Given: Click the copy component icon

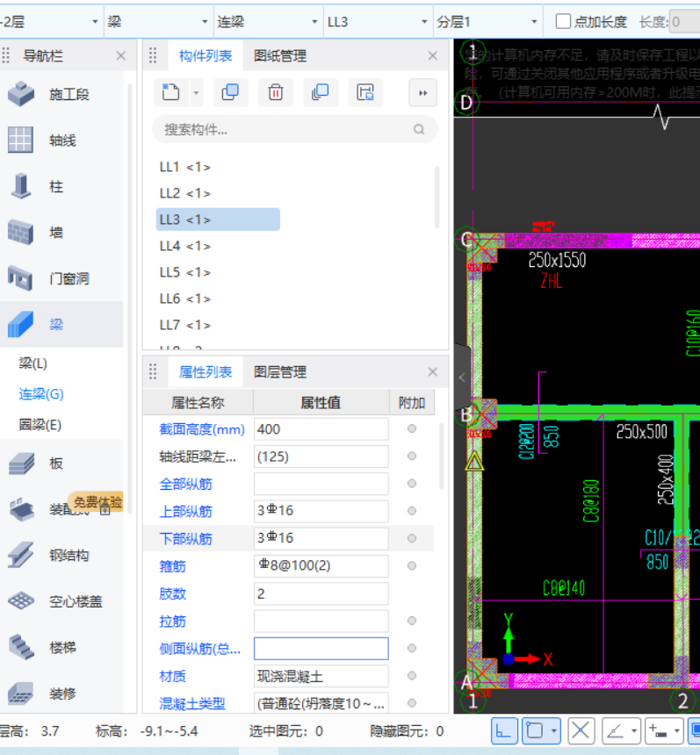Looking at the screenshot, I should pos(230,92).
